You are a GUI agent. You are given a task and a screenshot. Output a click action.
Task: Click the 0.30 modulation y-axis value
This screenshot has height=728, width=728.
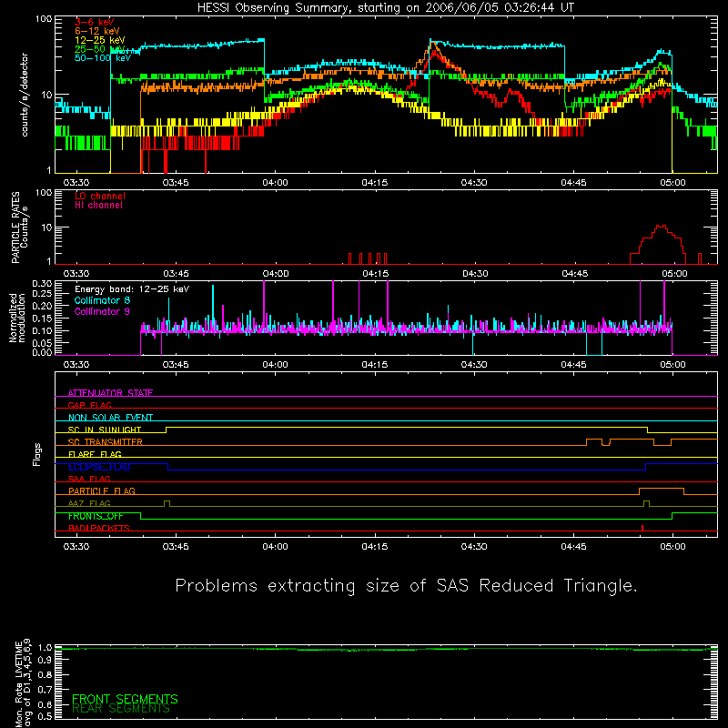42,283
